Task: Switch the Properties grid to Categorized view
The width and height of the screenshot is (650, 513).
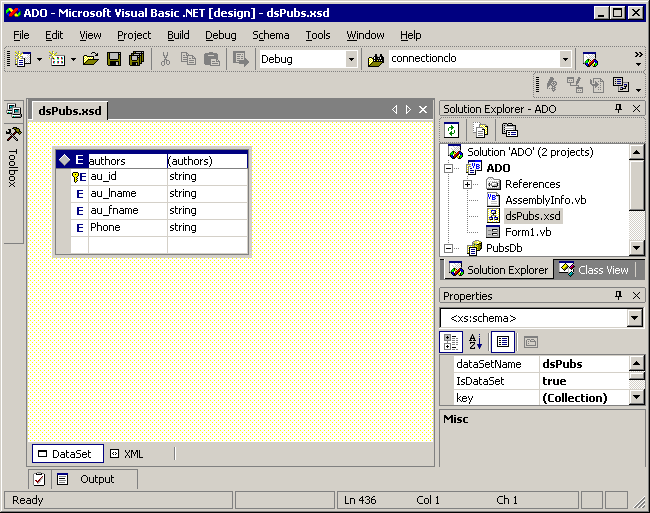Action: pos(451,342)
